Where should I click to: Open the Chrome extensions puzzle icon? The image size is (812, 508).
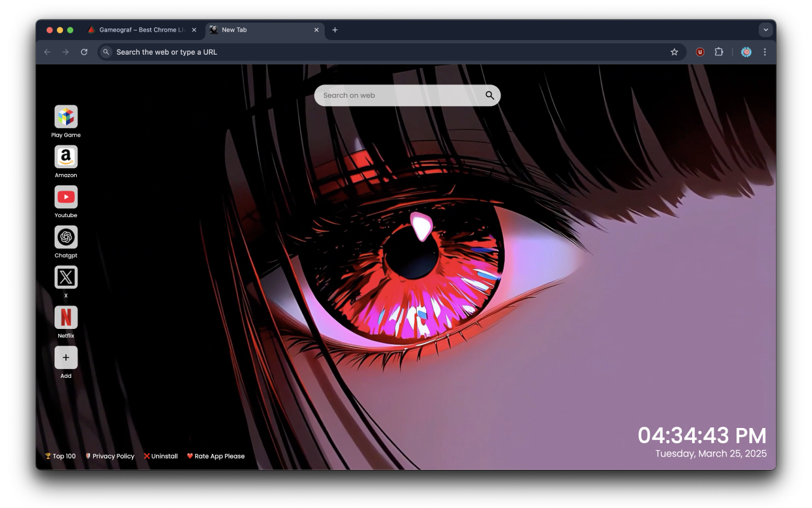pyautogui.click(x=719, y=52)
